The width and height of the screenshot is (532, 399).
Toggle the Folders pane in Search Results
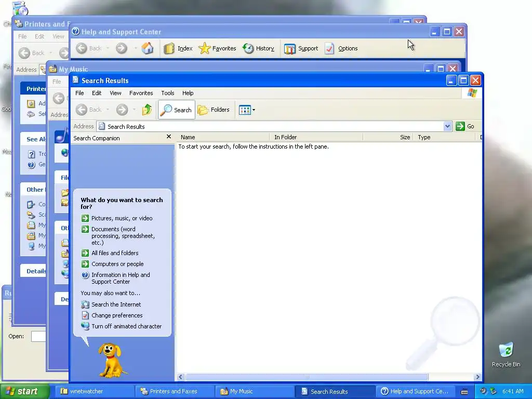tap(214, 110)
